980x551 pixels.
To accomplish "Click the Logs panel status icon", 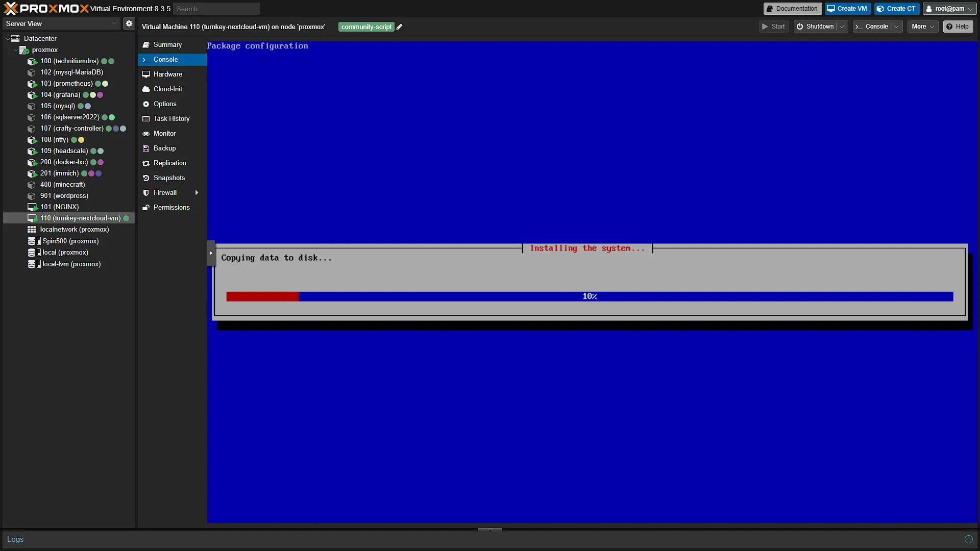I will click(x=968, y=539).
